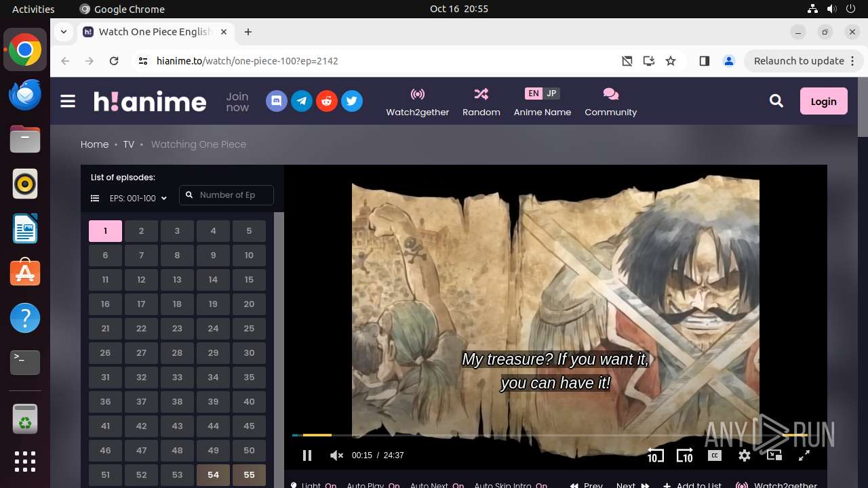Unmute the video player volume icon
Image resolution: width=868 pixels, height=488 pixels.
pos(336,455)
